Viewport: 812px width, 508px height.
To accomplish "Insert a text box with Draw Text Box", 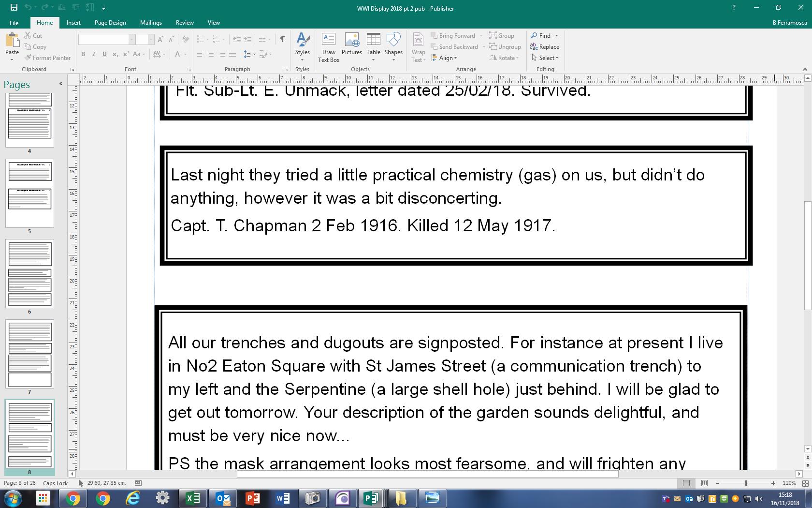I will point(329,47).
